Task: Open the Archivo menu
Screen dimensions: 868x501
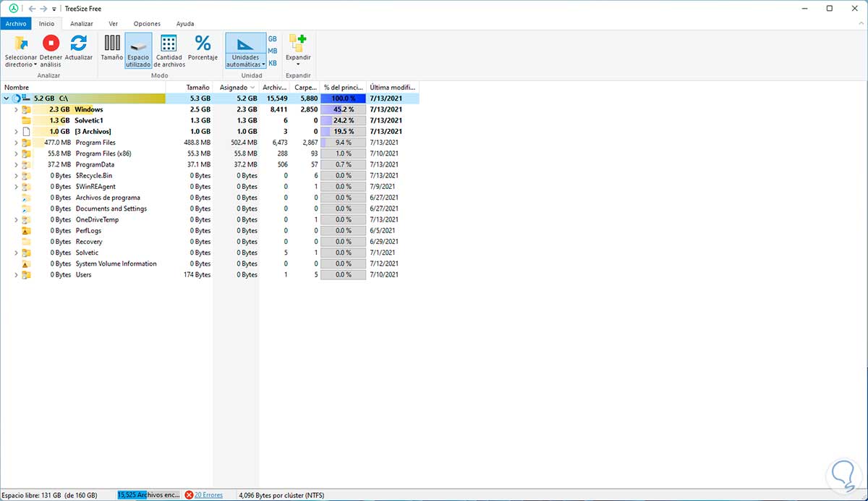Action: (16, 24)
